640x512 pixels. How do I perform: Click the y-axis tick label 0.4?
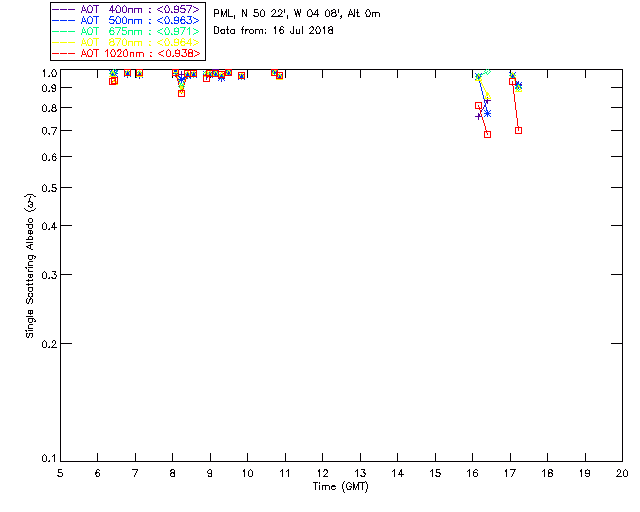pos(49,226)
